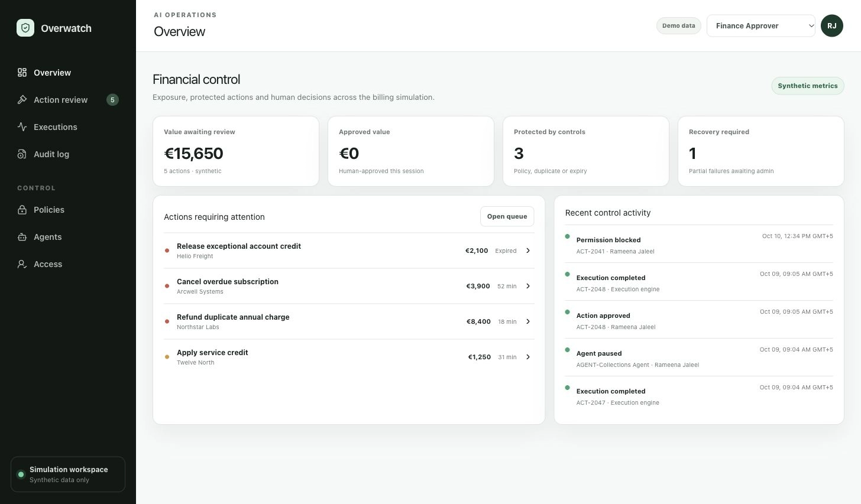Image resolution: width=861 pixels, height=504 pixels.
Task: Click the Permission blocked activity entry
Action: pyautogui.click(x=699, y=244)
